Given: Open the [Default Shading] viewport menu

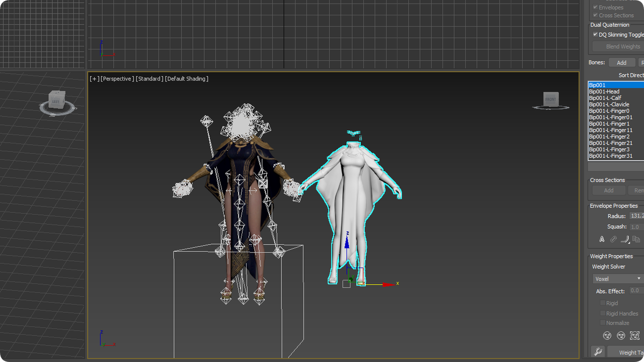Looking at the screenshot, I should pyautogui.click(x=187, y=79).
